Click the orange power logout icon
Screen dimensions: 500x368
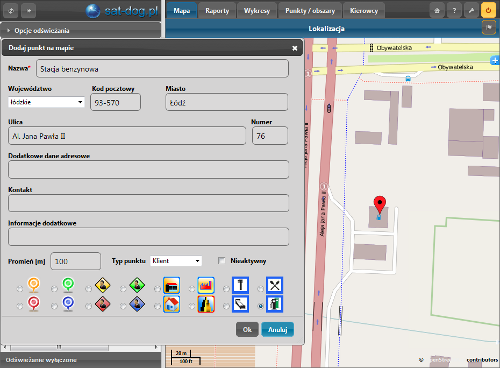(x=488, y=11)
